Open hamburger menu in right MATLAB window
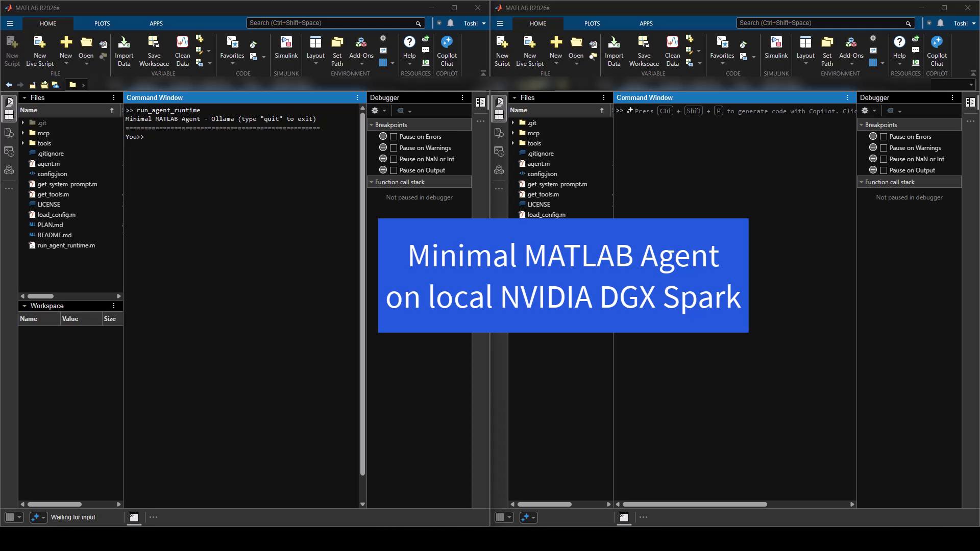 (500, 23)
